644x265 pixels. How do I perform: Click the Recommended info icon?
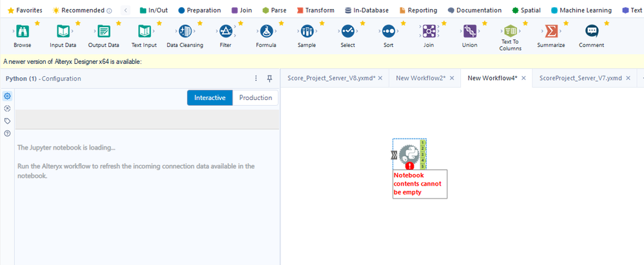point(109,11)
